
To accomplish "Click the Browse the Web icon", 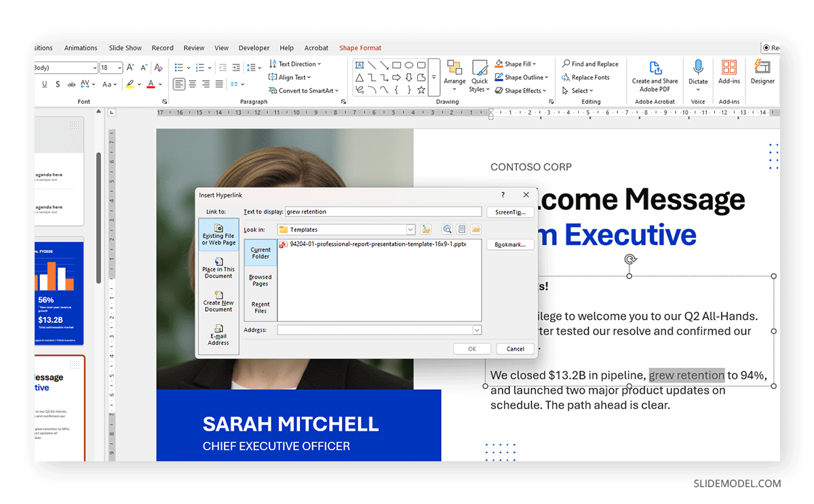I will click(447, 229).
